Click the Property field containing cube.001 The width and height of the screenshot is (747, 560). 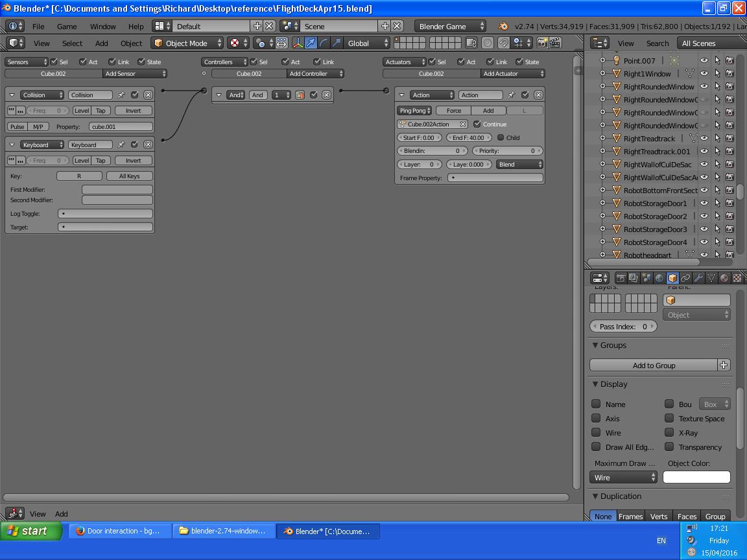[x=121, y=126]
